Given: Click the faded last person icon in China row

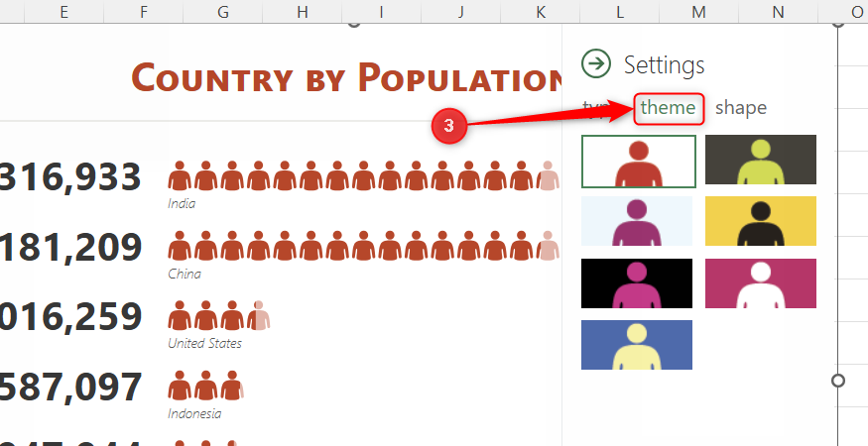Looking at the screenshot, I should pos(548,246).
